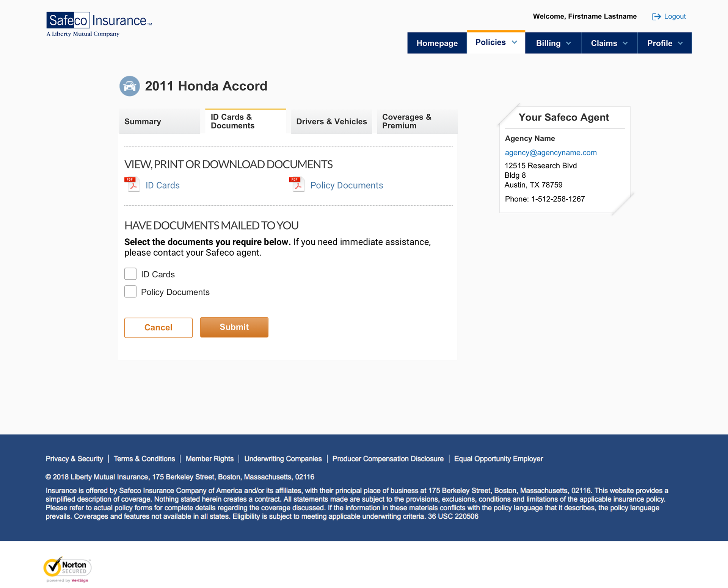728x588 pixels.
Task: Click the Agency Name text
Action: 530,139
